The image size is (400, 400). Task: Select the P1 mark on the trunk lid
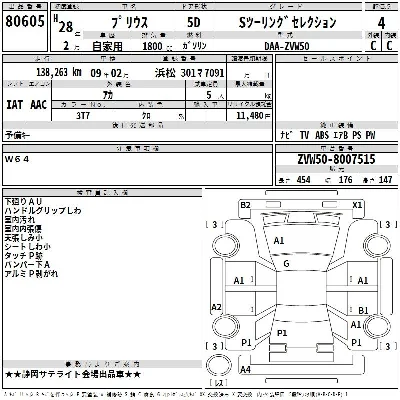tap(282, 333)
